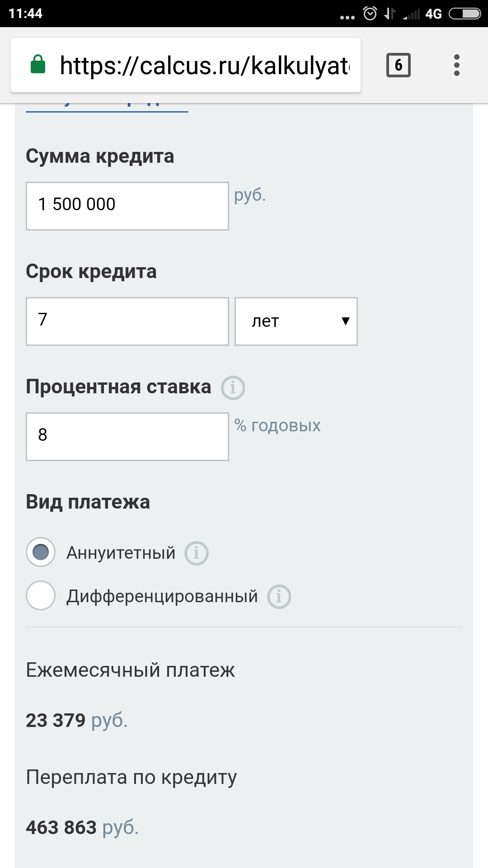
Task: Focus the Сумма кредита input field
Action: click(127, 206)
